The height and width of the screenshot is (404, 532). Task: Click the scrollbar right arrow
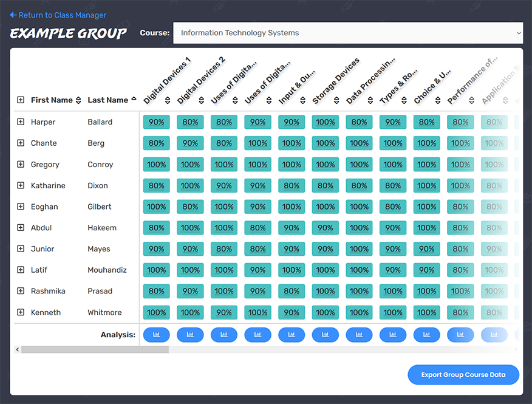tap(517, 350)
